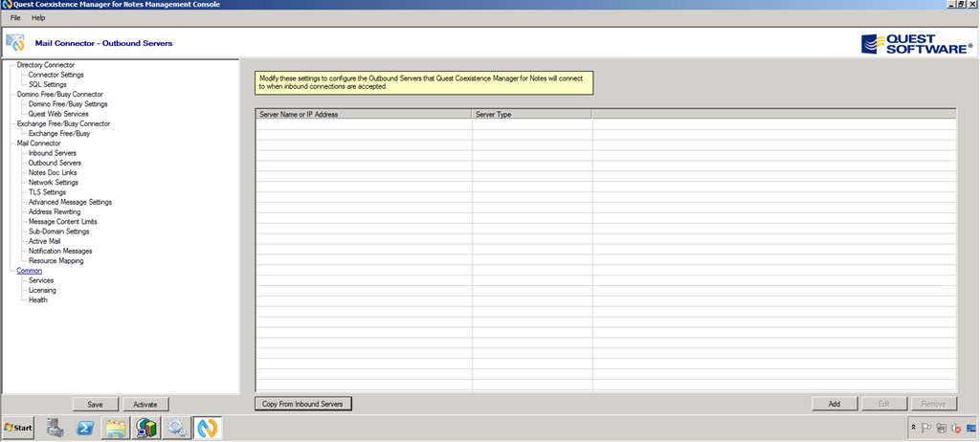Open Windows Explorer folder icon in taskbar
This screenshot has height=442, width=980.
coord(116,429)
